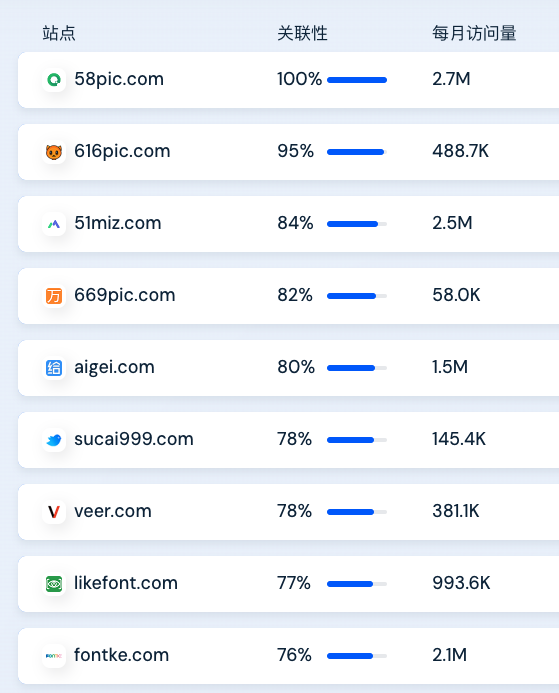
Task: Select the veer.com table row
Action: pyautogui.click(x=288, y=512)
